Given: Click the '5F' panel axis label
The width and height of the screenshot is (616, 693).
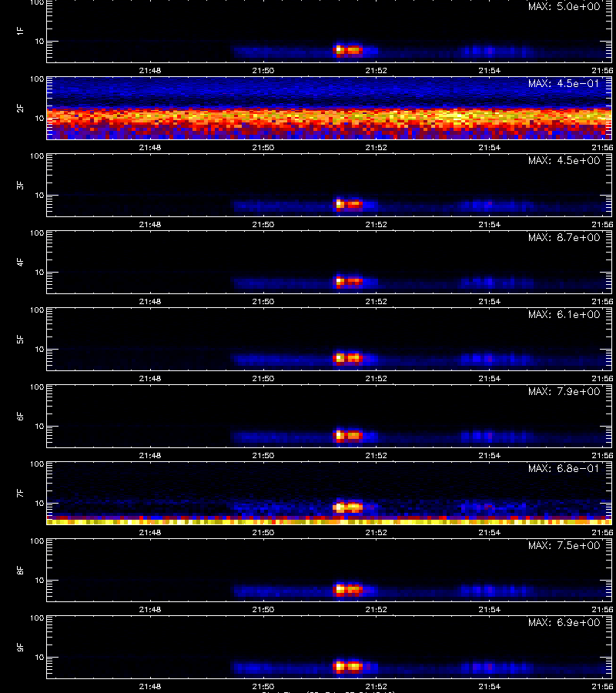Looking at the screenshot, I should [x=20, y=339].
